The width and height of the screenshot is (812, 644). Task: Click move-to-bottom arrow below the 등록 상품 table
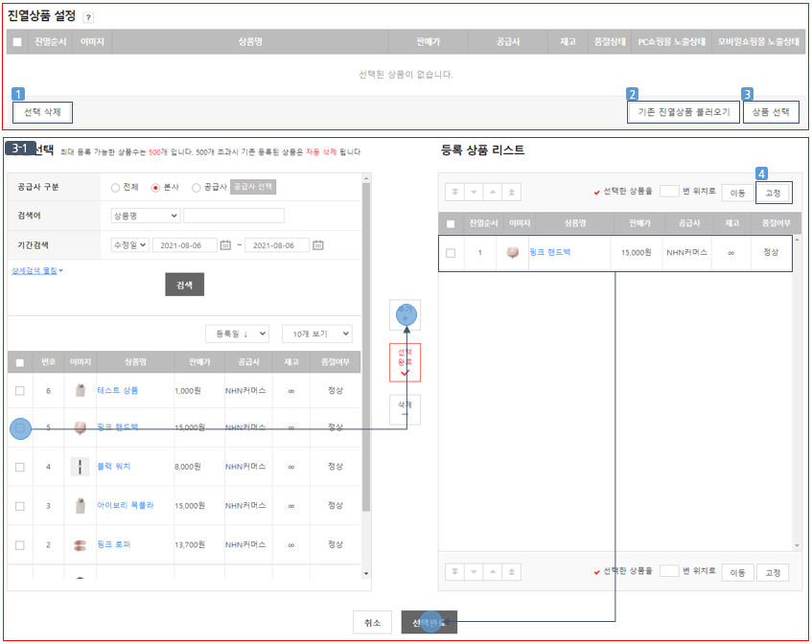pyautogui.click(x=454, y=572)
